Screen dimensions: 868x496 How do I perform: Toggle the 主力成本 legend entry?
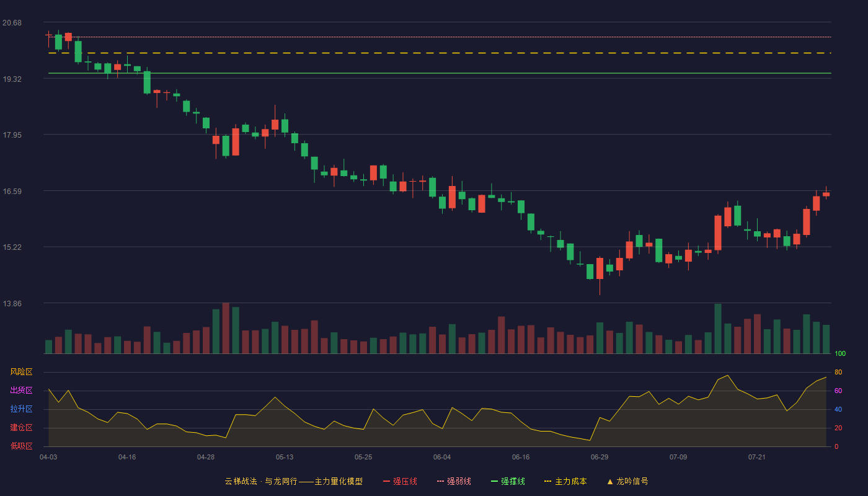(565, 481)
